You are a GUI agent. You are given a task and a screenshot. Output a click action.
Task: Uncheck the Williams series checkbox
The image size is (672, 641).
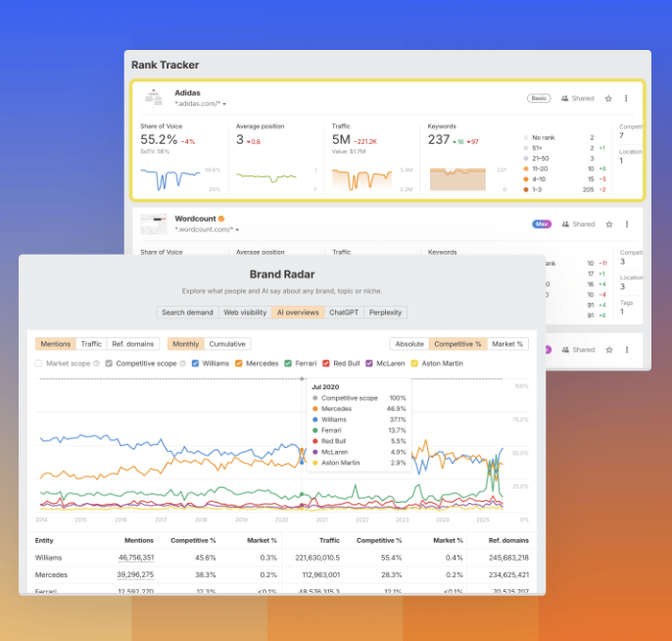[195, 364]
